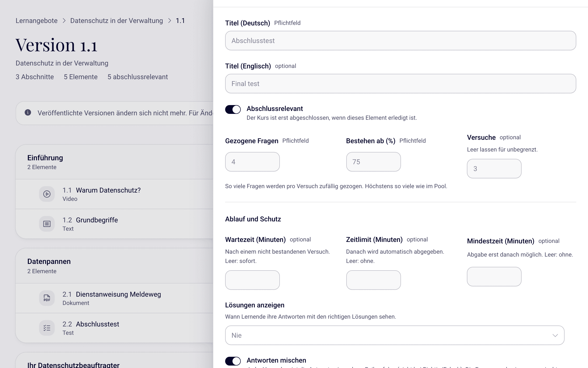The image size is (588, 368).
Task: Click the Mindestzeit (Minuten) input
Action: pos(494,277)
